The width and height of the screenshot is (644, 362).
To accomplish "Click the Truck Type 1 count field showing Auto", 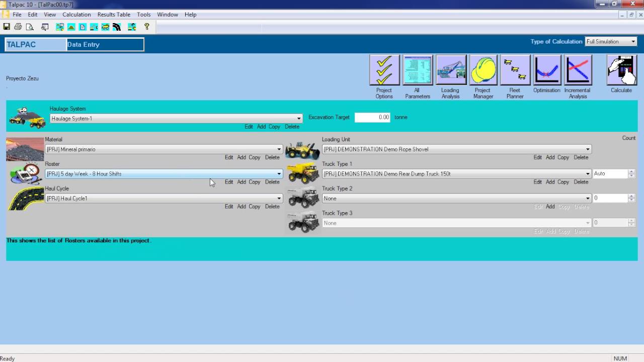I will point(610,173).
